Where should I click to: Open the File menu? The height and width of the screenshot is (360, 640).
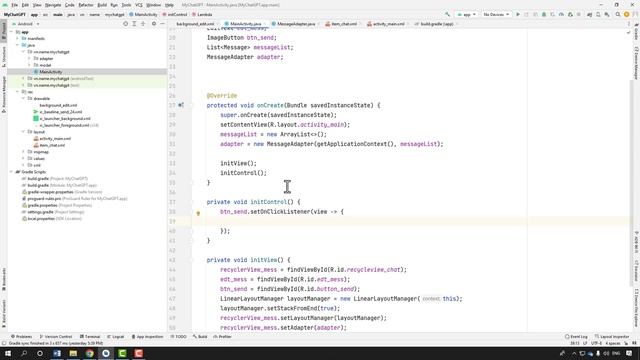point(14,5)
